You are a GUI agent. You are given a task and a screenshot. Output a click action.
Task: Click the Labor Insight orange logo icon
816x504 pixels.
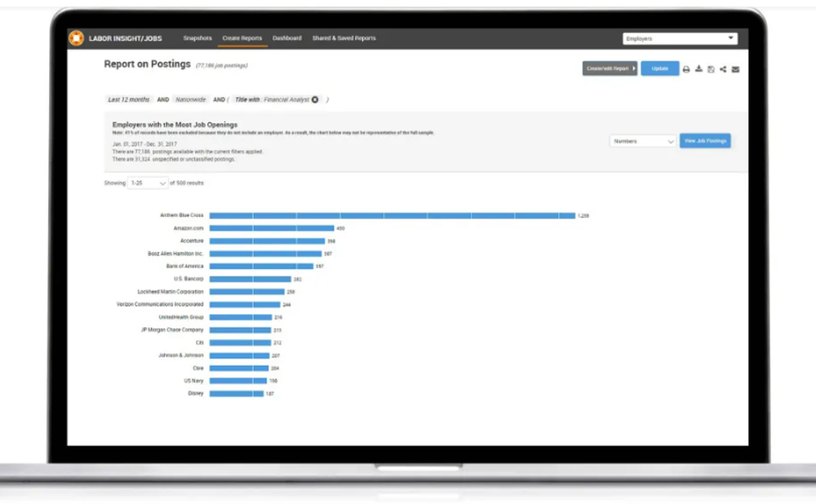tap(76, 38)
